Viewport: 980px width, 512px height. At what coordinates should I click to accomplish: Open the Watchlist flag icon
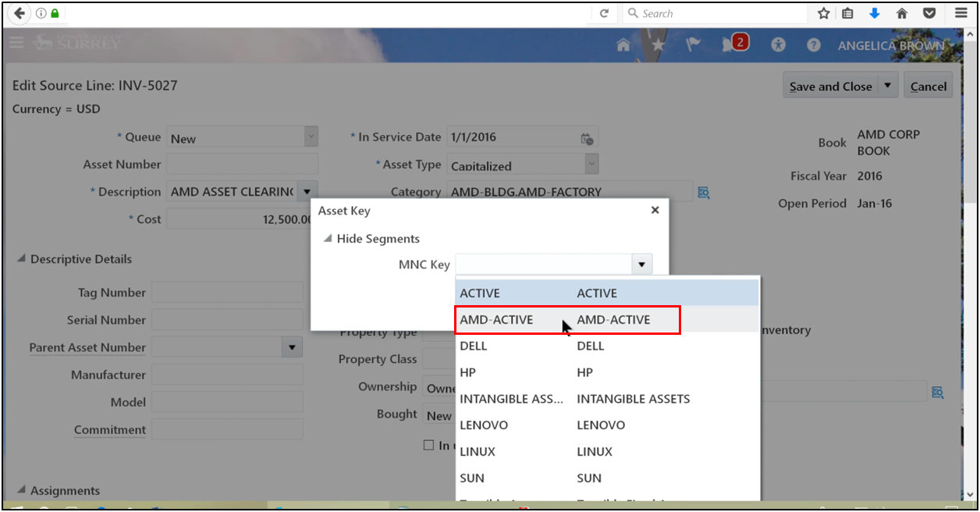693,45
